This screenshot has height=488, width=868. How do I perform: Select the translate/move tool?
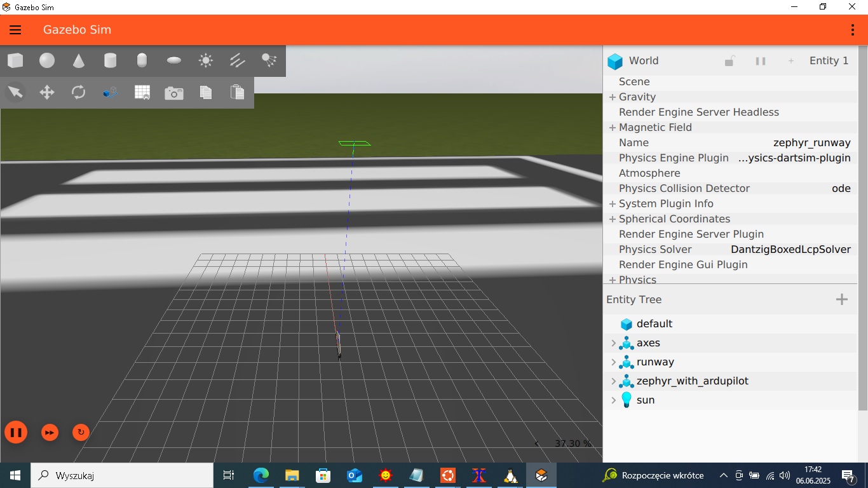tap(46, 92)
